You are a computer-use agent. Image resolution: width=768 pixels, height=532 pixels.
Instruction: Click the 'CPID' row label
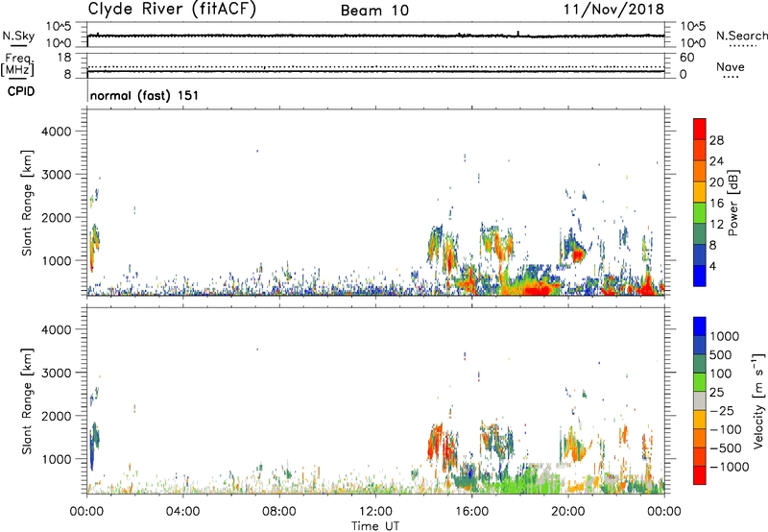(21, 91)
